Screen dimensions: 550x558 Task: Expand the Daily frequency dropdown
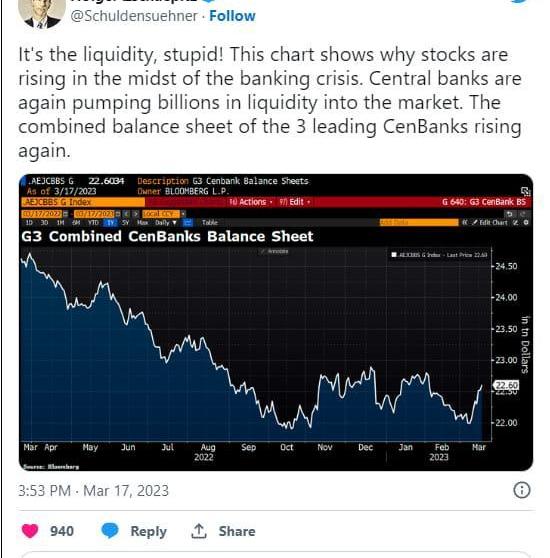[165, 222]
